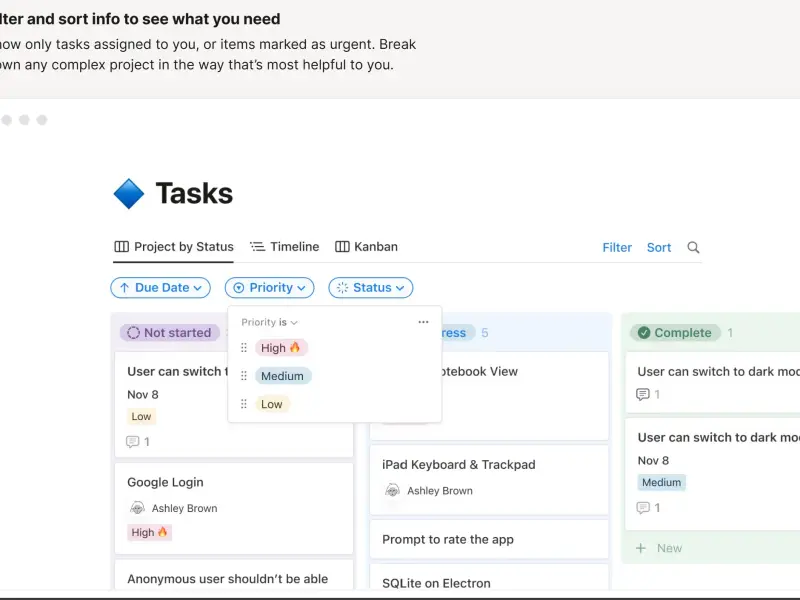Image resolution: width=800 pixels, height=600 pixels.
Task: Click drag handle next to High option
Action: [244, 348]
